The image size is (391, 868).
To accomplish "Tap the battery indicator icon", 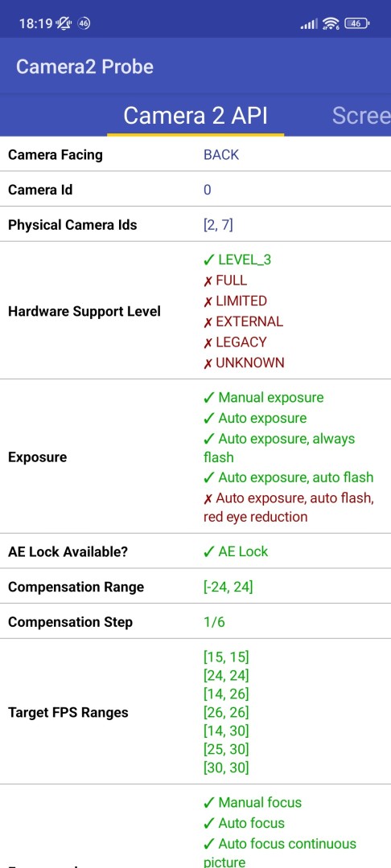I will [x=357, y=23].
